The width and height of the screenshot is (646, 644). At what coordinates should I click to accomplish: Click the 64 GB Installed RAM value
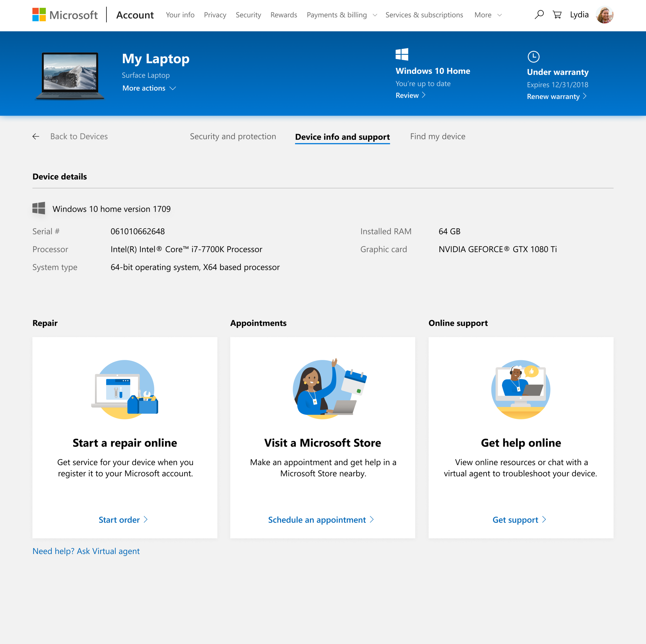pyautogui.click(x=449, y=231)
